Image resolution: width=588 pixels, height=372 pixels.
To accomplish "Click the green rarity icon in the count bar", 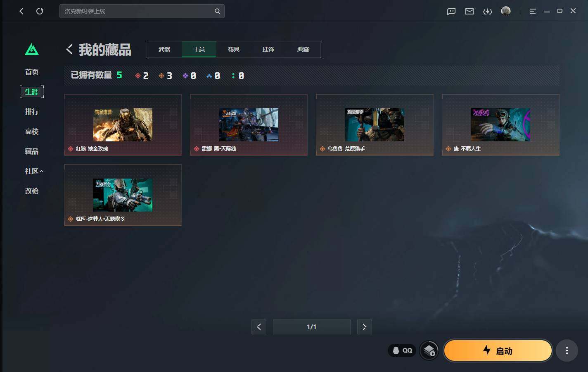I will (x=233, y=76).
